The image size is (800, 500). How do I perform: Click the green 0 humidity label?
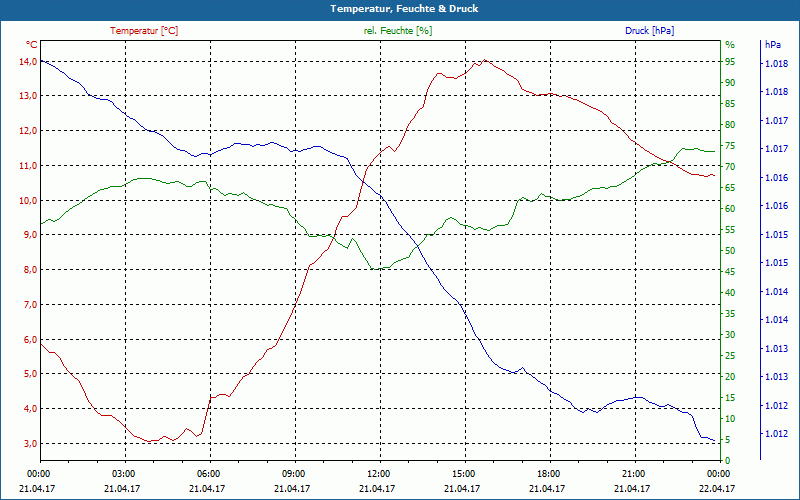(728, 461)
